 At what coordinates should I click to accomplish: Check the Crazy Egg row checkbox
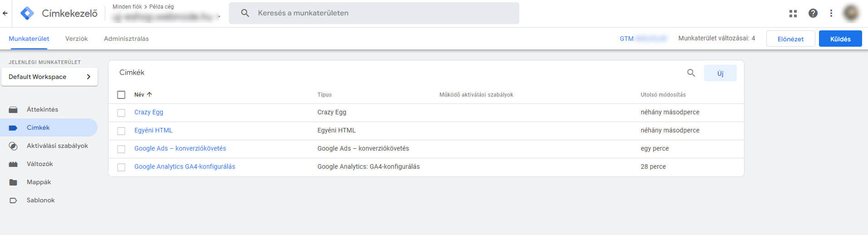click(x=121, y=113)
